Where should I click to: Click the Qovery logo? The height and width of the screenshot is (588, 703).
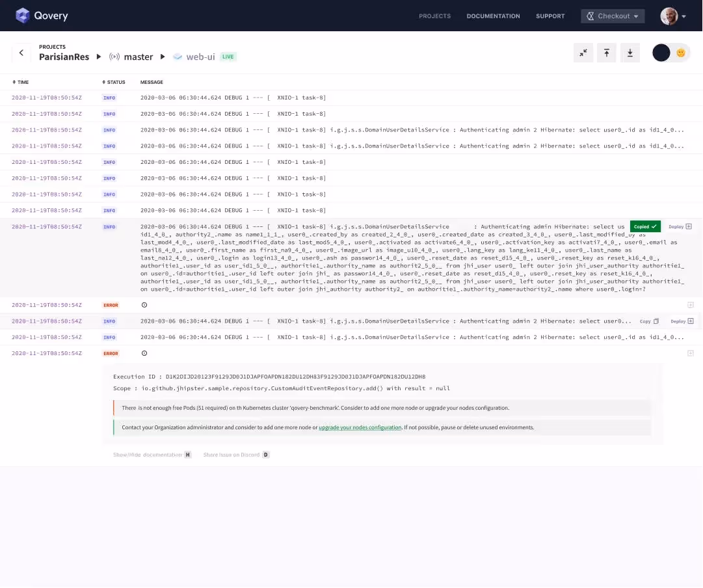(41, 15)
